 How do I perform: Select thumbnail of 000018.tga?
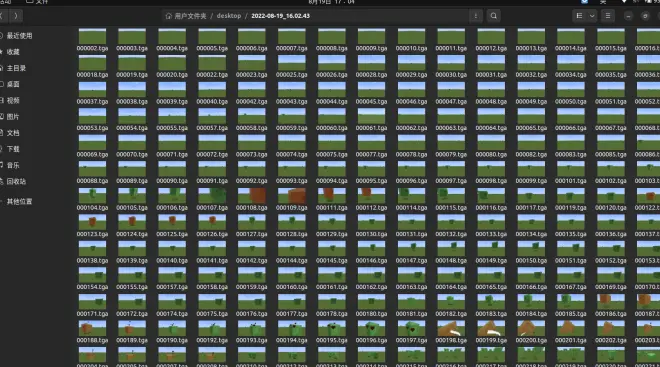pos(92,63)
